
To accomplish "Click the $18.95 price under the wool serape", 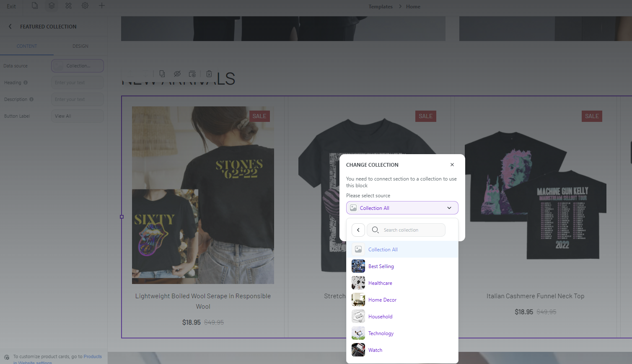I will (192, 322).
